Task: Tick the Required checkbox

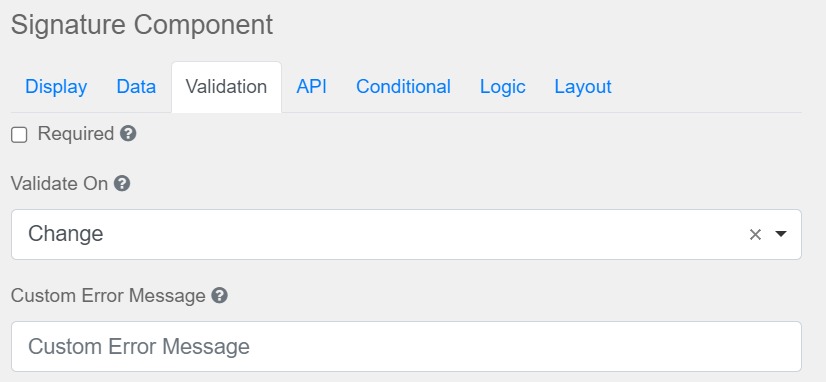Action: click(x=19, y=135)
